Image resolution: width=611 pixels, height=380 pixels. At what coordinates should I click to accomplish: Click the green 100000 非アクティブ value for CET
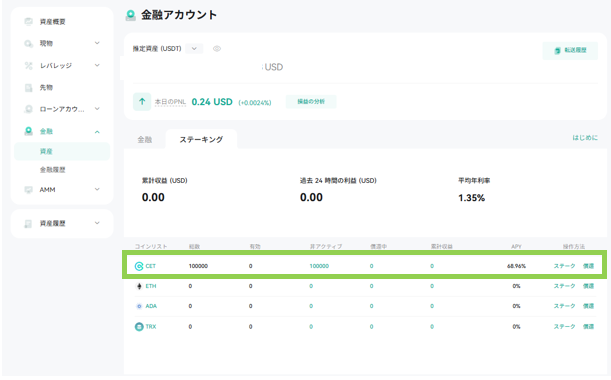tap(319, 266)
